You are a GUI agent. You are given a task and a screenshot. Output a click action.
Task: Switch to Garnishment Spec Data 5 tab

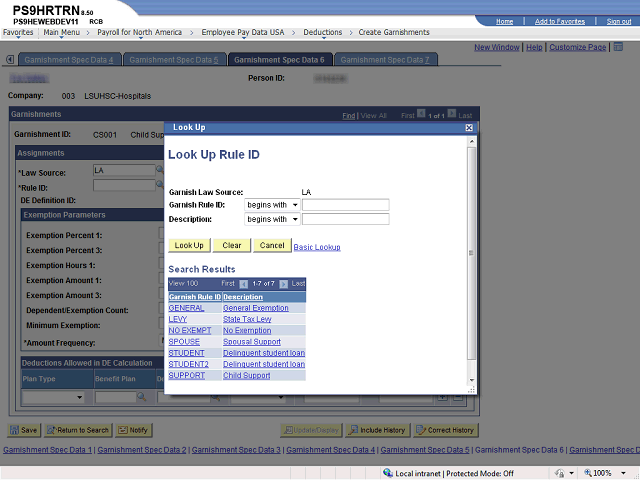pos(174,60)
